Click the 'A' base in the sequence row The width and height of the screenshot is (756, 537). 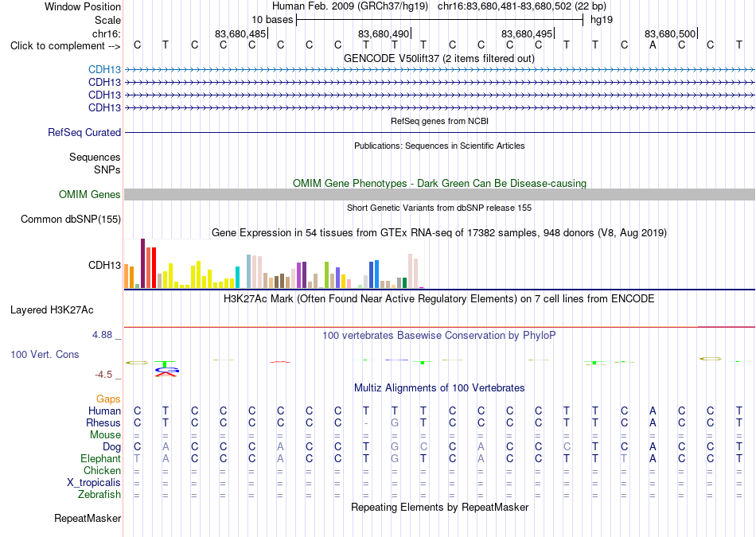[653, 45]
